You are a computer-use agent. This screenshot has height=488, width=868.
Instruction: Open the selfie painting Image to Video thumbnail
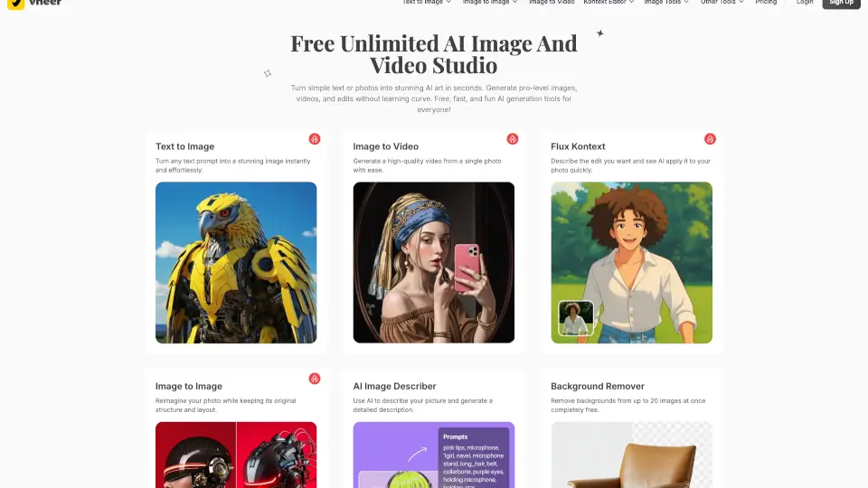tap(433, 262)
